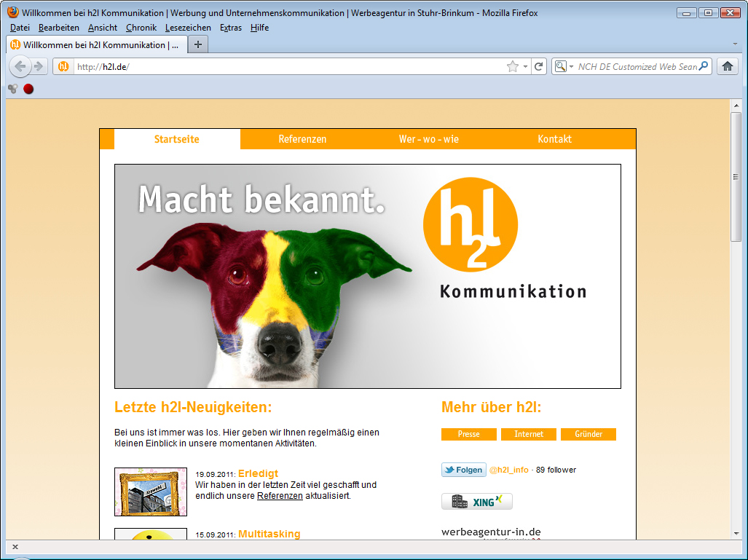
Task: Open the list all tabs dropdown arrow
Action: 735,44
